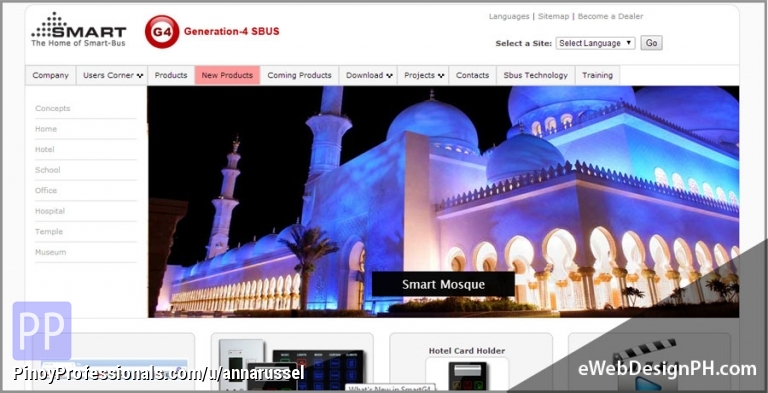The width and height of the screenshot is (768, 393).
Task: Expand the Users Corner menu
Action: [x=113, y=75]
